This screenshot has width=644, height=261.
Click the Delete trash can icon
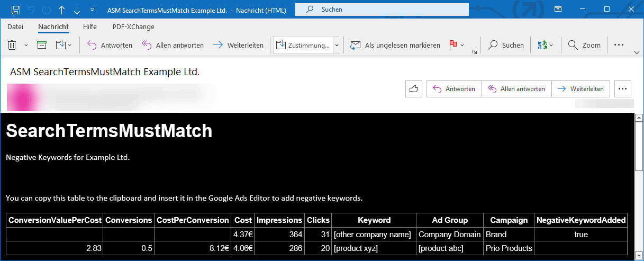(12, 45)
